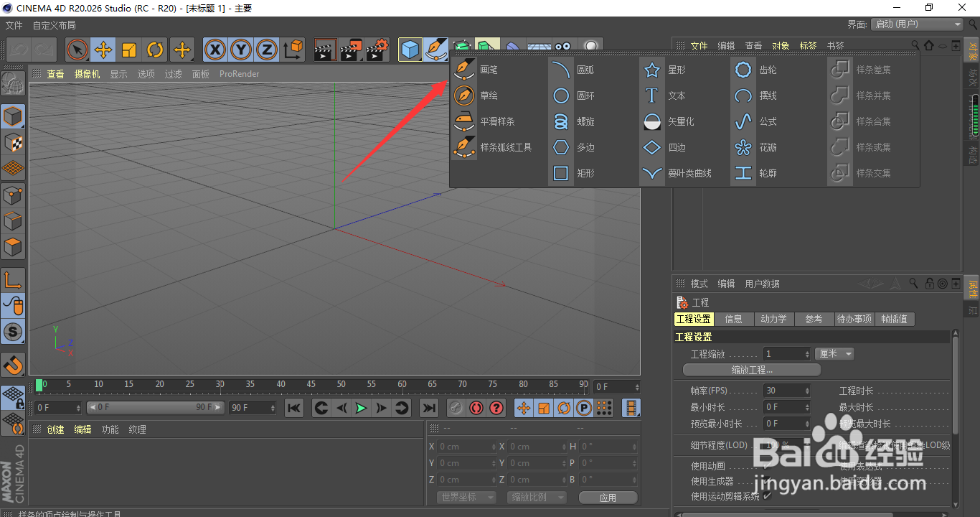Click the frame range slider bar
The width and height of the screenshot is (980, 517).
tap(156, 408)
